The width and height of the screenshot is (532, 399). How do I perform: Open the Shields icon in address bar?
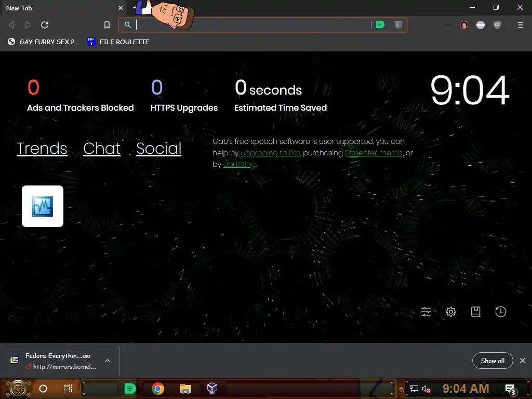[x=398, y=24]
